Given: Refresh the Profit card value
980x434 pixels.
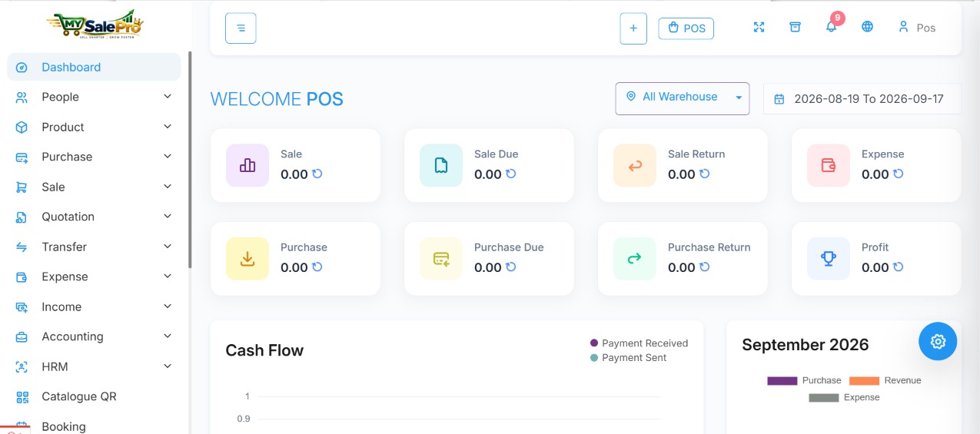Looking at the screenshot, I should pyautogui.click(x=899, y=267).
